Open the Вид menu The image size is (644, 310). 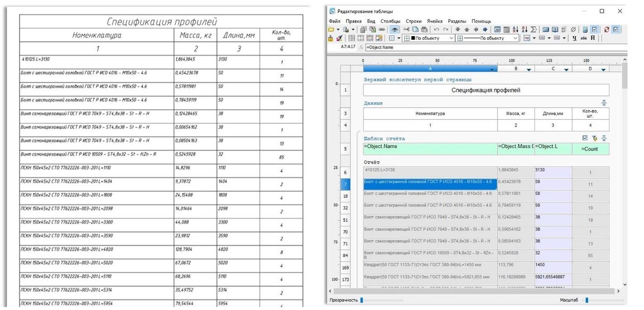371,21
